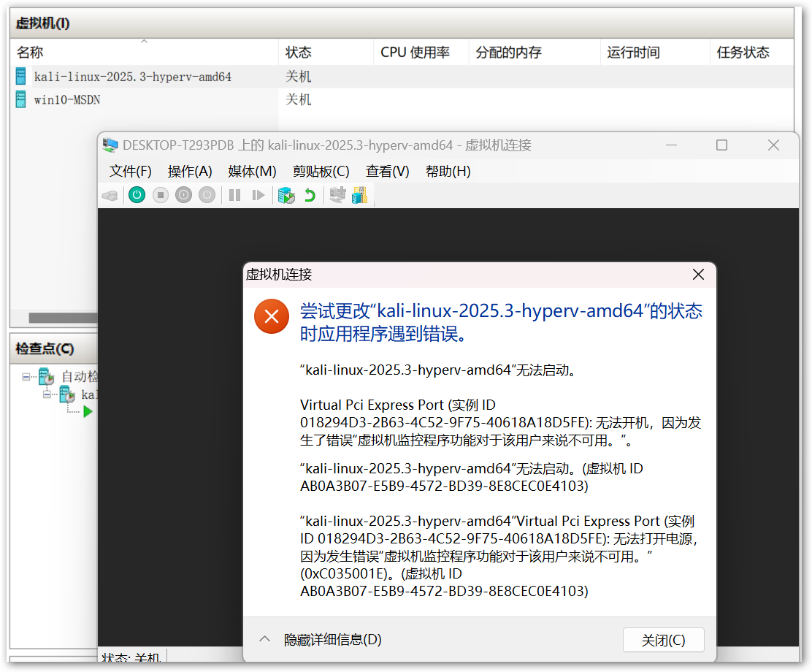Click the 关闭(C) button in the dialog

pos(663,641)
